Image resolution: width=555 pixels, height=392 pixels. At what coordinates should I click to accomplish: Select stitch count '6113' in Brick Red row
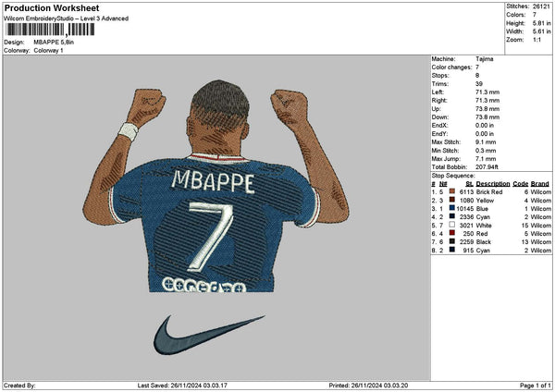[x=466, y=191]
